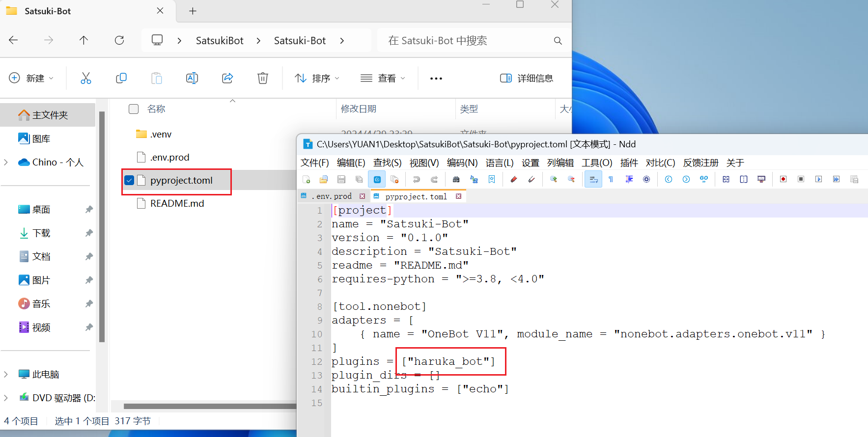The height and width of the screenshot is (437, 868).
Task: Open the 详细信息 details pane
Action: (x=527, y=78)
